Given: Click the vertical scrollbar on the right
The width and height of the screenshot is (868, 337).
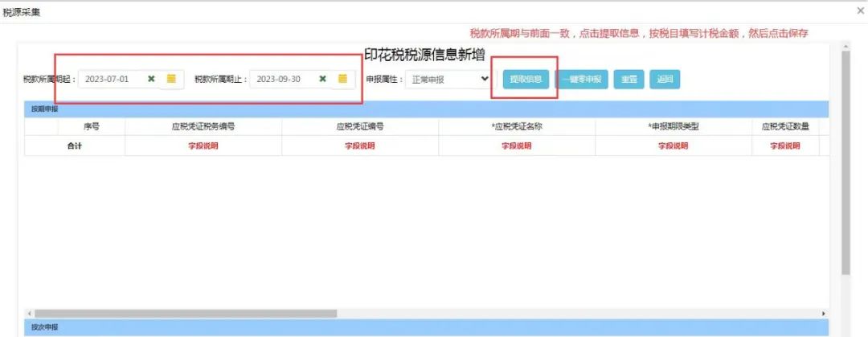Looking at the screenshot, I should [x=845, y=161].
